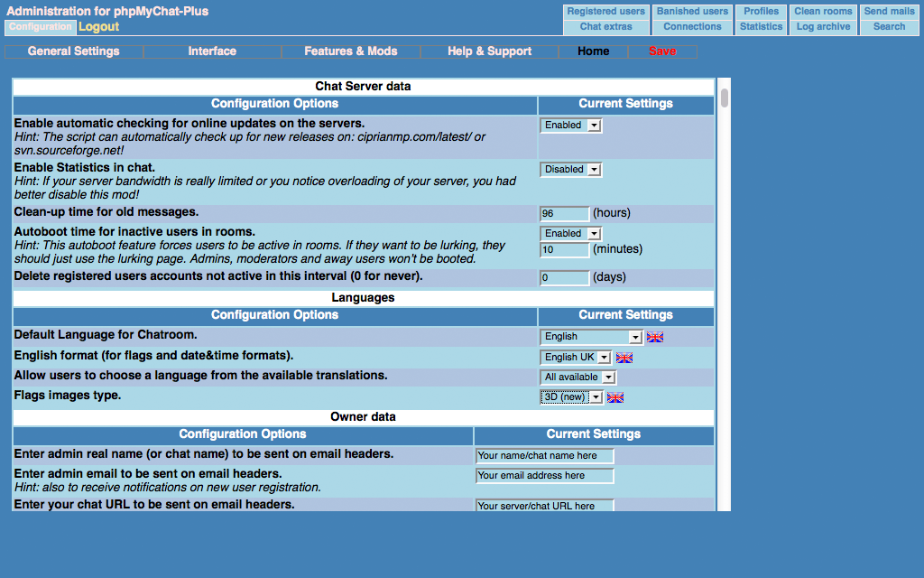Go to the Banished users page
This screenshot has height=578, width=924.
692,12
